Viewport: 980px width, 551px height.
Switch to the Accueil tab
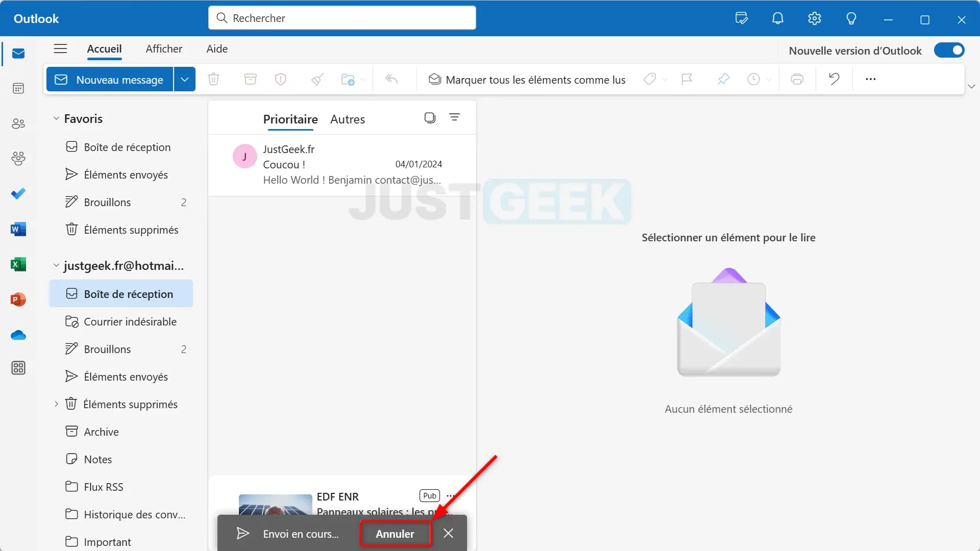[x=104, y=49]
